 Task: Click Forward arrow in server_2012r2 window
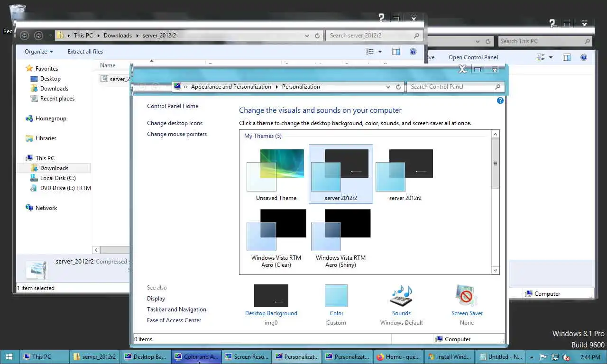39,36
